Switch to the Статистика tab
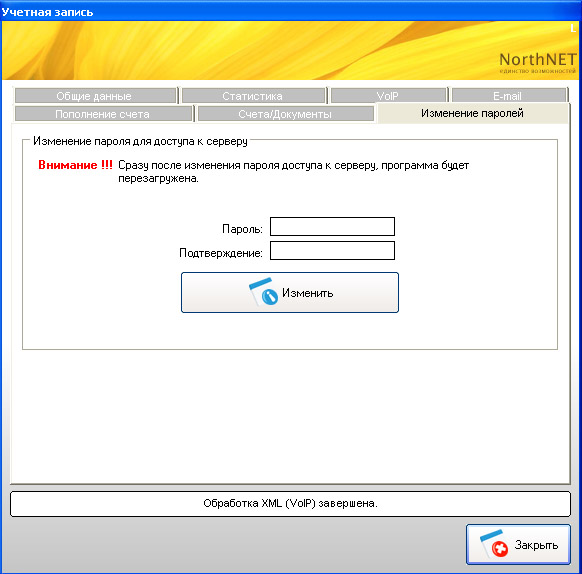 253,96
